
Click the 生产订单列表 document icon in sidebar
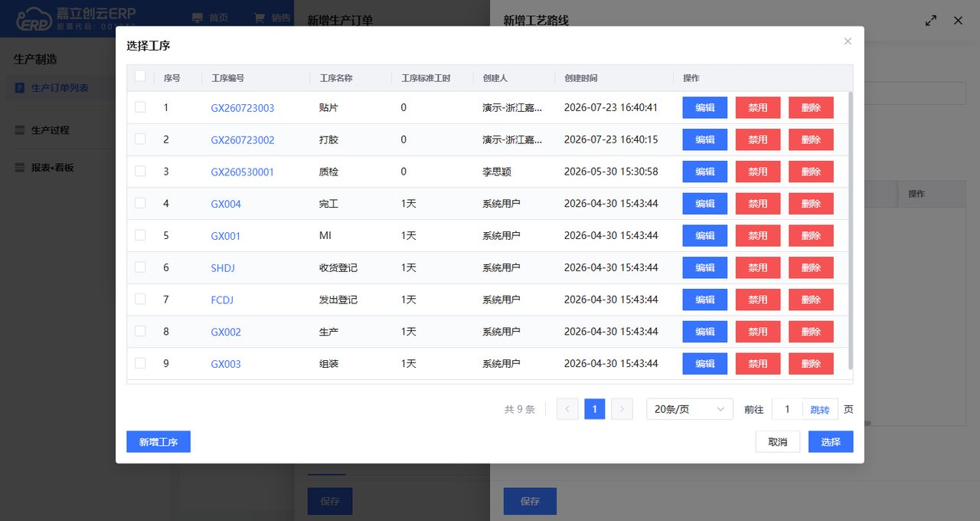tap(20, 88)
